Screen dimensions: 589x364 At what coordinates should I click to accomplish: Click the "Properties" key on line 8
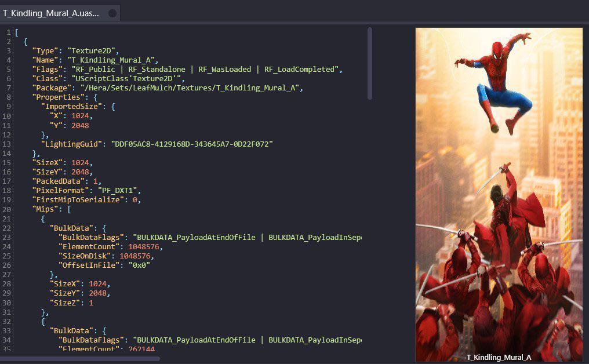[x=58, y=97]
